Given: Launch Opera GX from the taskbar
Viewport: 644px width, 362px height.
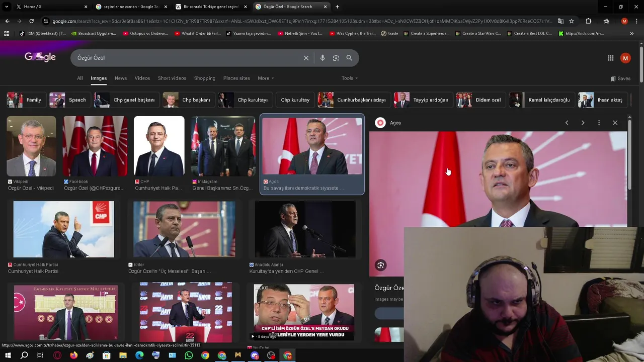Looking at the screenshot, I should click(57, 355).
